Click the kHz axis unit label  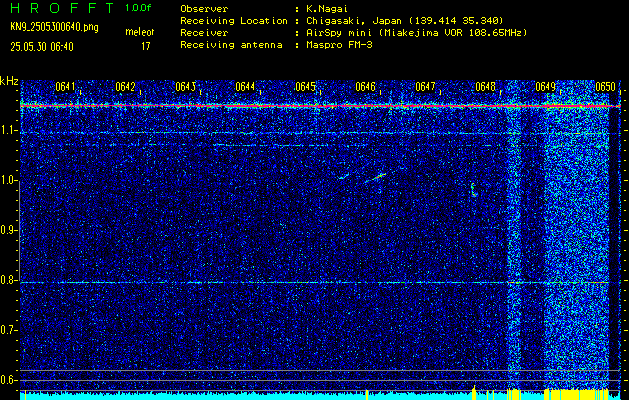[x=9, y=81]
